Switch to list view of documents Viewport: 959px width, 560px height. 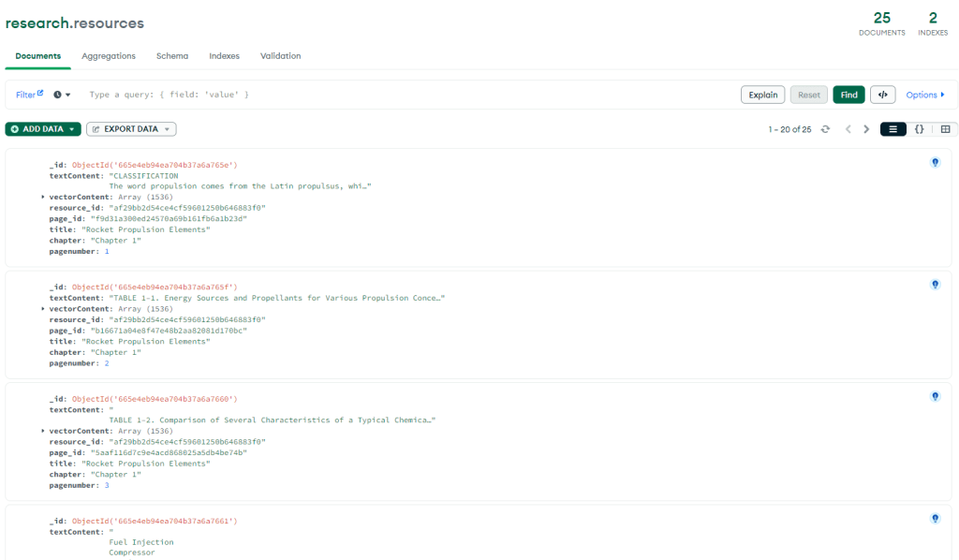[x=893, y=129]
